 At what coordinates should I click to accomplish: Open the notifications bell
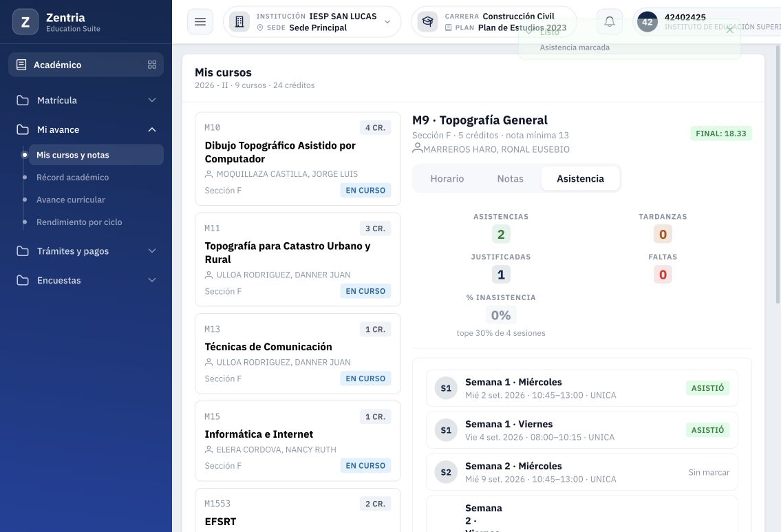pyautogui.click(x=609, y=22)
